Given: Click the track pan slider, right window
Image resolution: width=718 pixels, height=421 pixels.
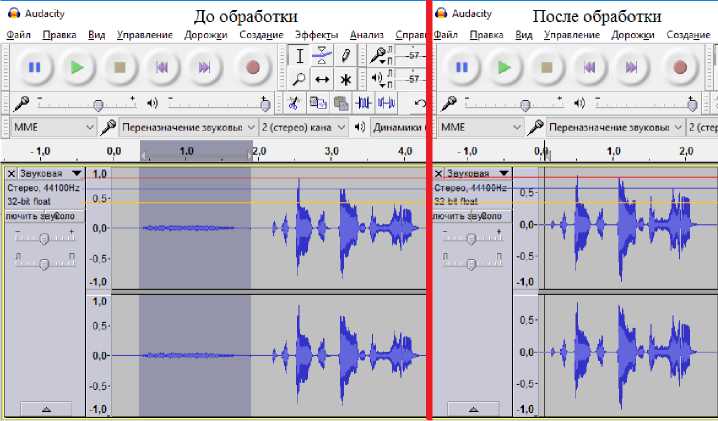Looking at the screenshot, I should tap(472, 263).
